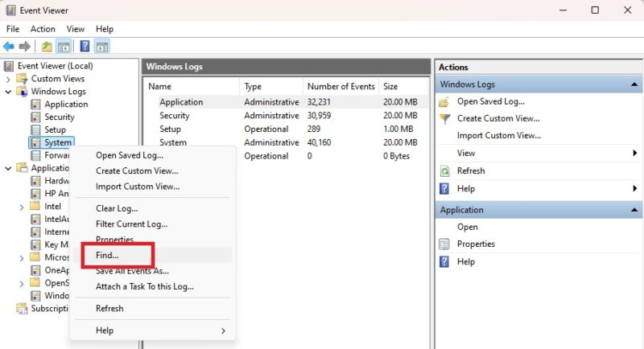644x349 pixels.
Task: Click Create Custom View... in Actions pane
Action: click(x=498, y=118)
